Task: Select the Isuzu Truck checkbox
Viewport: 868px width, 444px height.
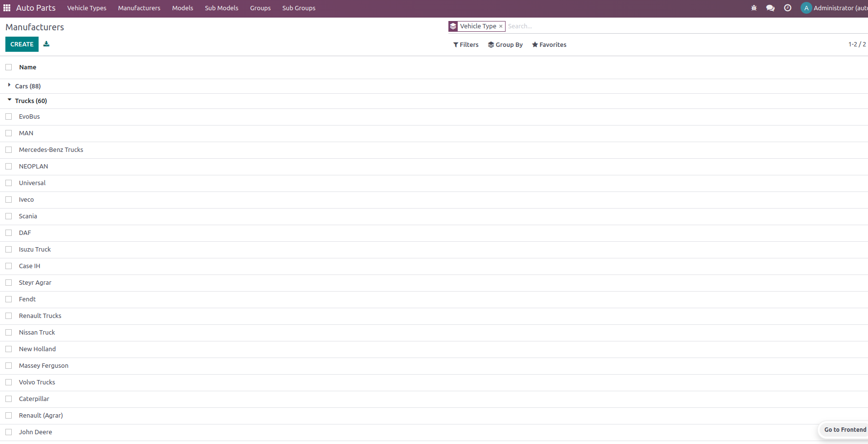Action: coord(9,250)
